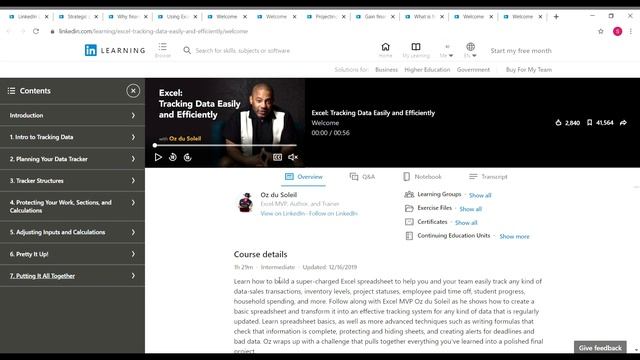Share the course arrow icon
The width and height of the screenshot is (640, 360).
[623, 122]
